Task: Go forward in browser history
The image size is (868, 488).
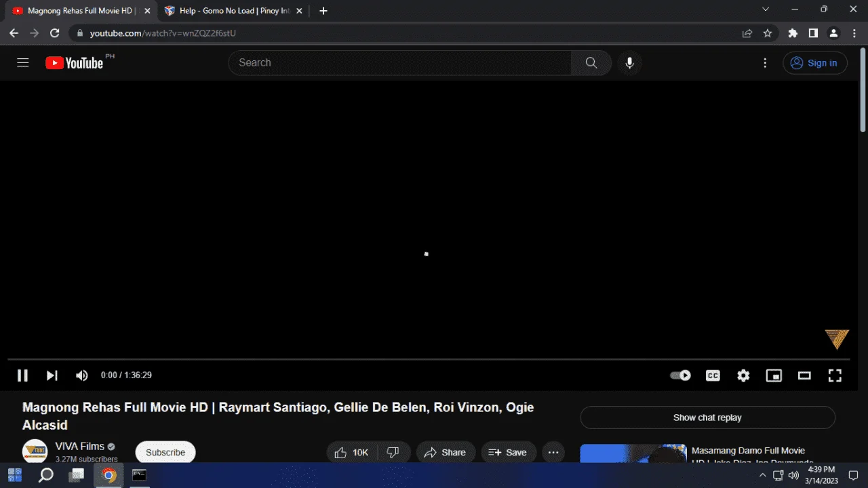Action: pos(35,33)
